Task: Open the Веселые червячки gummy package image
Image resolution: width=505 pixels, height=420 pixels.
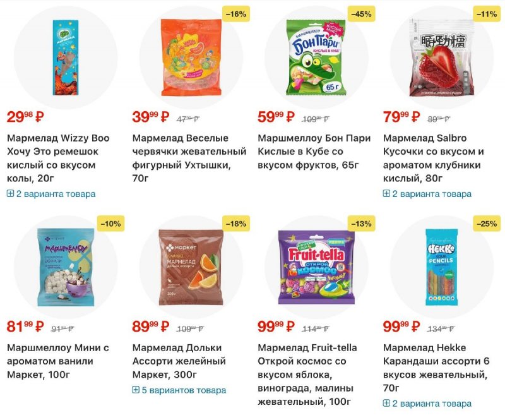Action: click(191, 57)
